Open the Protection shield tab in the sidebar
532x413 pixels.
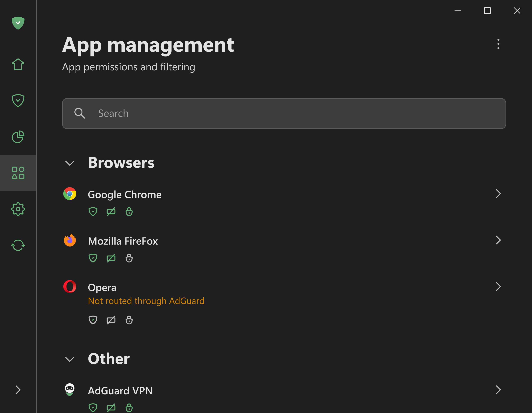(18, 101)
